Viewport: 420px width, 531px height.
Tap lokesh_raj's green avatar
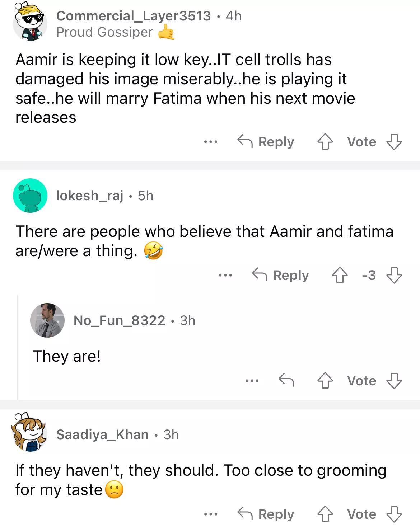coord(30,196)
